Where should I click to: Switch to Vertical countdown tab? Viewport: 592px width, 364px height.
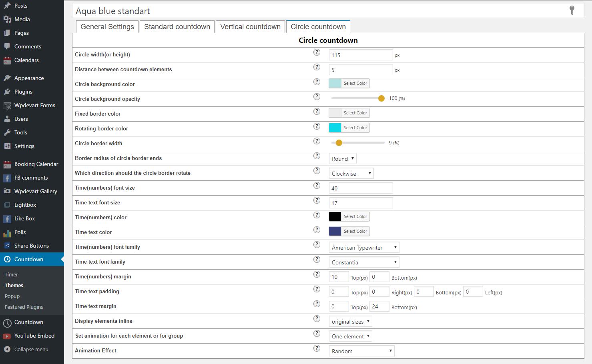(x=251, y=27)
